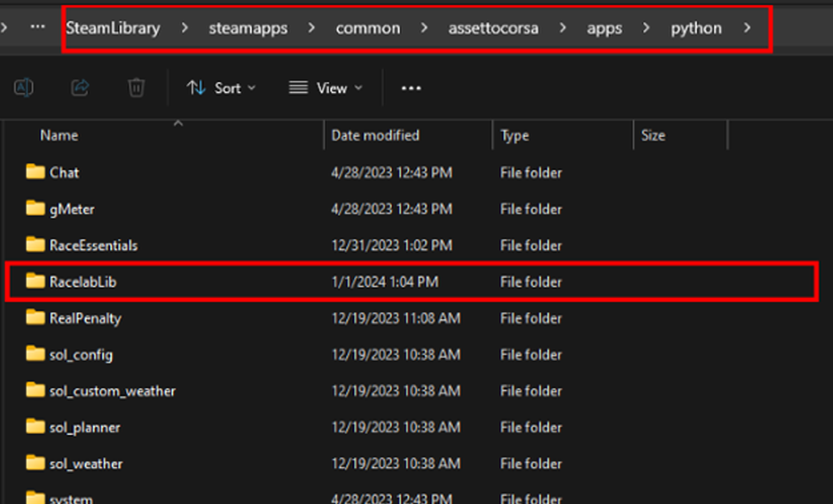833x504 pixels.
Task: Click the Share icon in toolbar
Action: 80,87
